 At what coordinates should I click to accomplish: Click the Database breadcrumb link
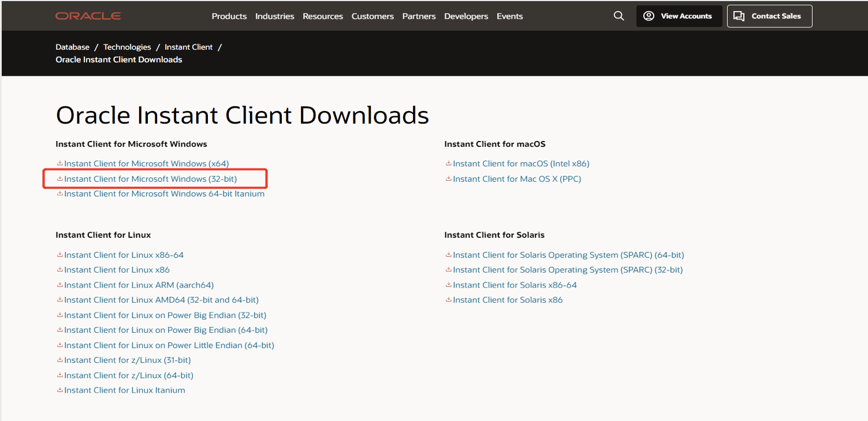pyautogui.click(x=72, y=47)
